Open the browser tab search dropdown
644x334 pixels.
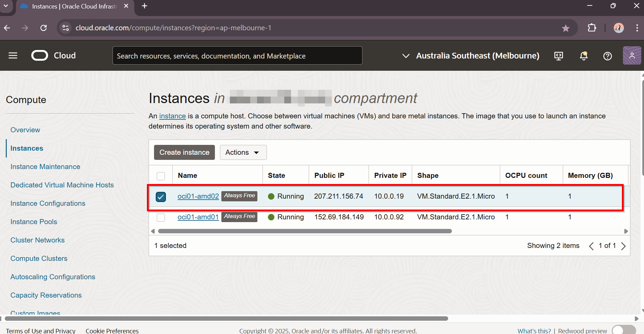pos(6,6)
